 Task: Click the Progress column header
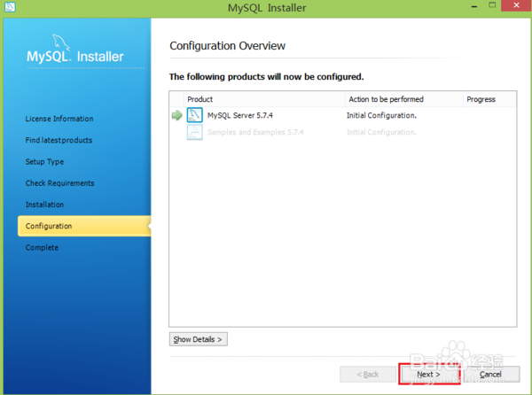pos(490,99)
